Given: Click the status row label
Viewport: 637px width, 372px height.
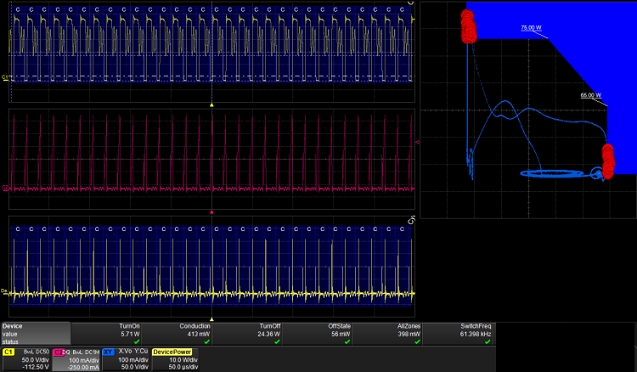Looking at the screenshot, I should [10, 342].
